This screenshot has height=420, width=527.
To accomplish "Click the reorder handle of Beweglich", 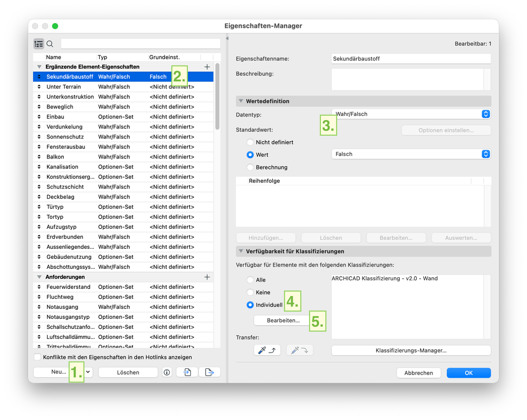I will tap(39, 107).
